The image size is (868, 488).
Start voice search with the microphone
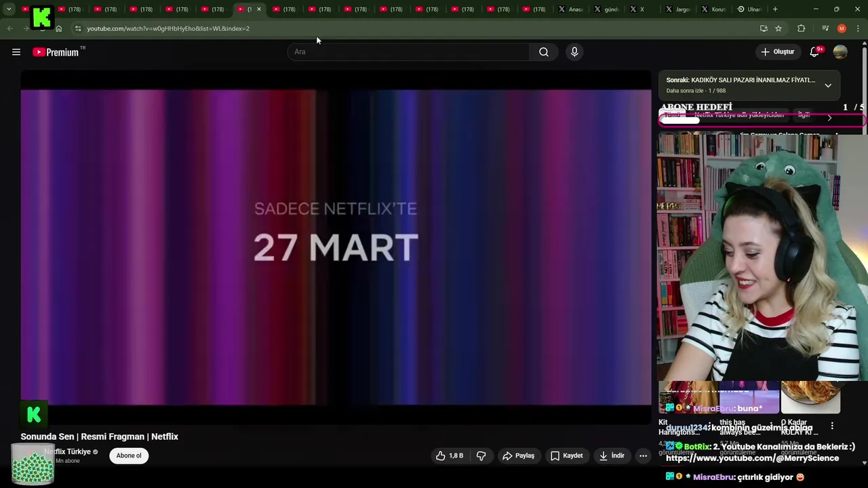(574, 52)
